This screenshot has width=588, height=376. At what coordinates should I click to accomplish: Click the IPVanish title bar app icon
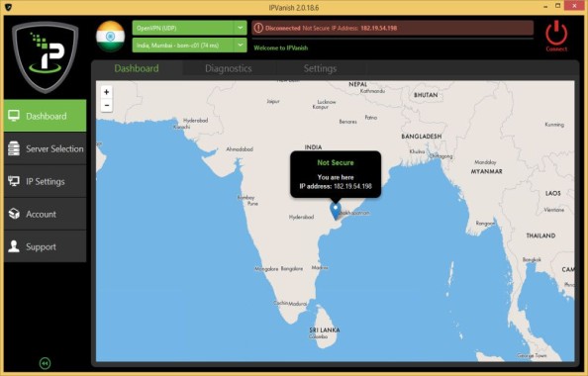click(x=8, y=7)
